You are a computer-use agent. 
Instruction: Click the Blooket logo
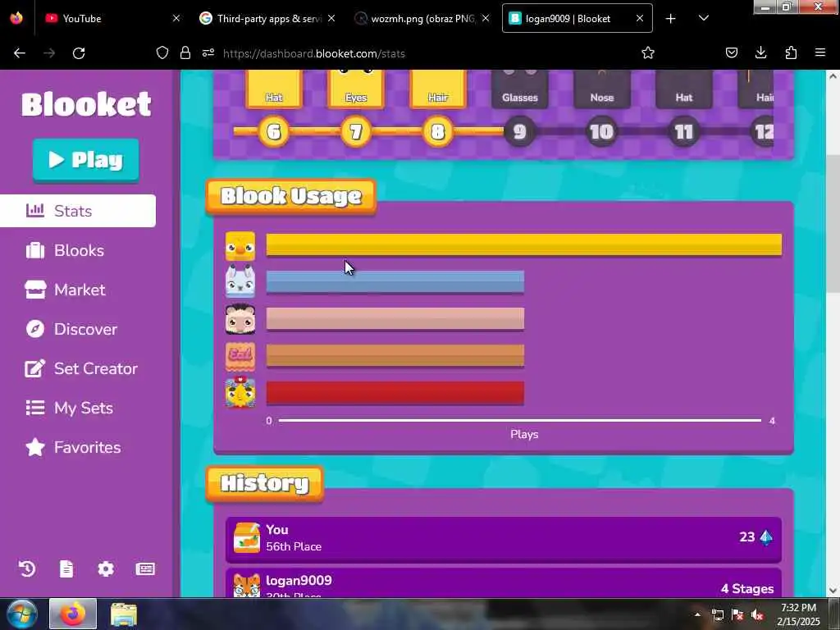coord(86,104)
